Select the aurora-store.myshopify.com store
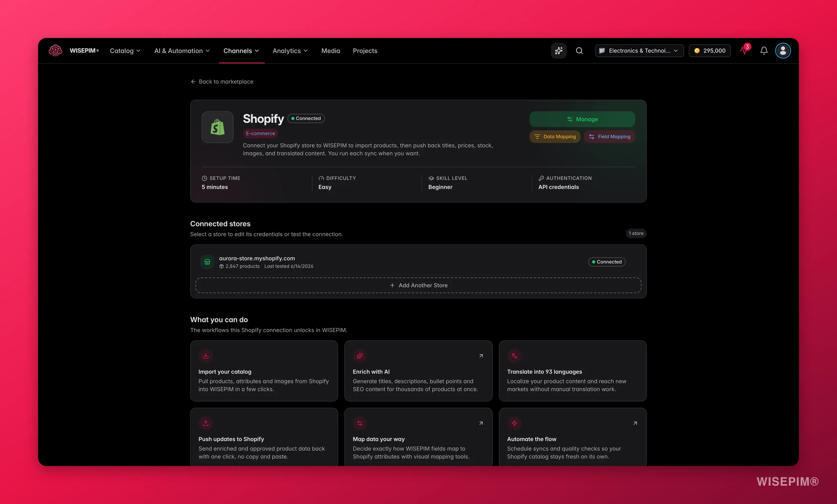The width and height of the screenshot is (837, 504). pyautogui.click(x=418, y=262)
